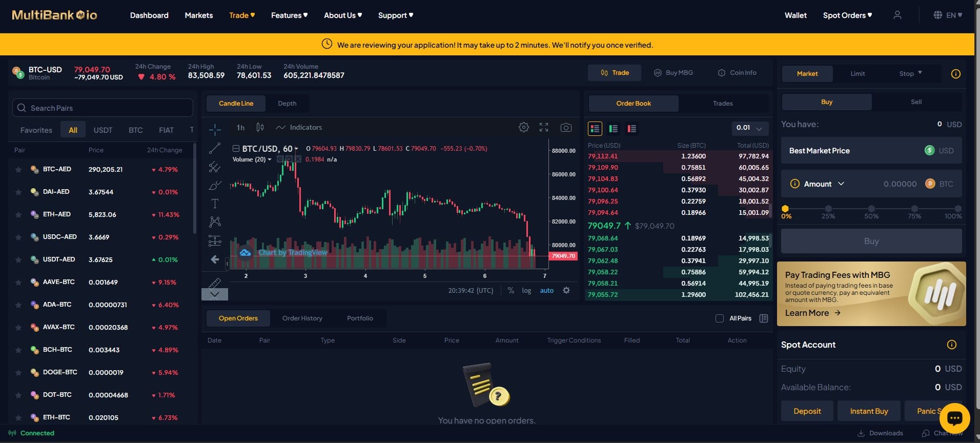The height and width of the screenshot is (443, 980).
Task: Show combined buy and sell order book view
Action: pyautogui.click(x=595, y=129)
